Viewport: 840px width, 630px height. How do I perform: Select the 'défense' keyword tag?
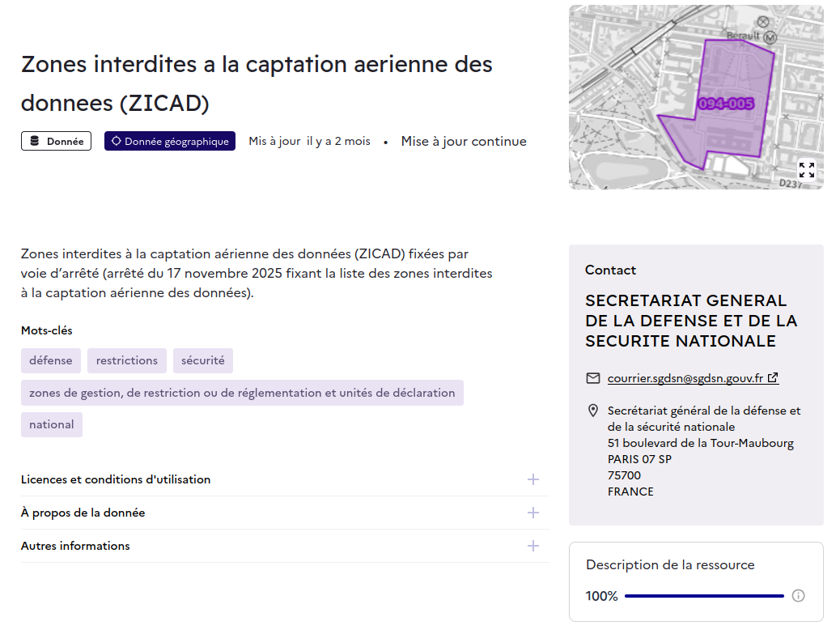(50, 360)
